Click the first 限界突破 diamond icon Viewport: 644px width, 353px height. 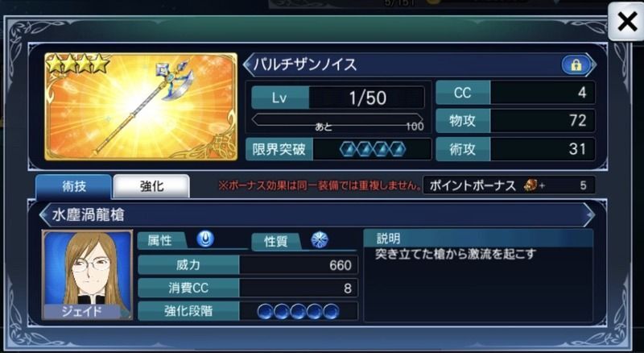347,149
